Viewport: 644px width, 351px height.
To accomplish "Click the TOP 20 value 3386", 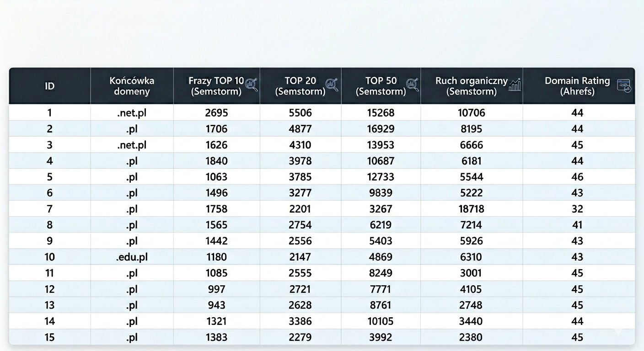I will [300, 321].
